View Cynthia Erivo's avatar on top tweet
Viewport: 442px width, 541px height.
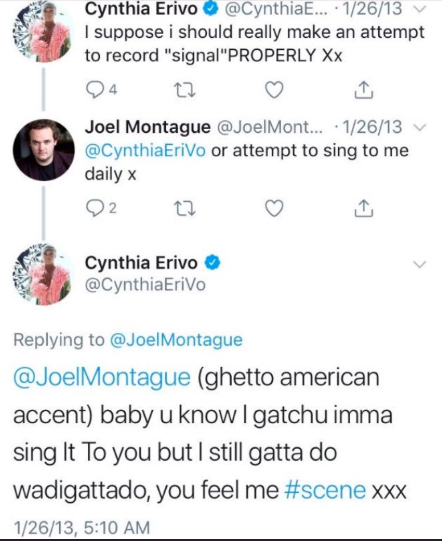coord(43,32)
